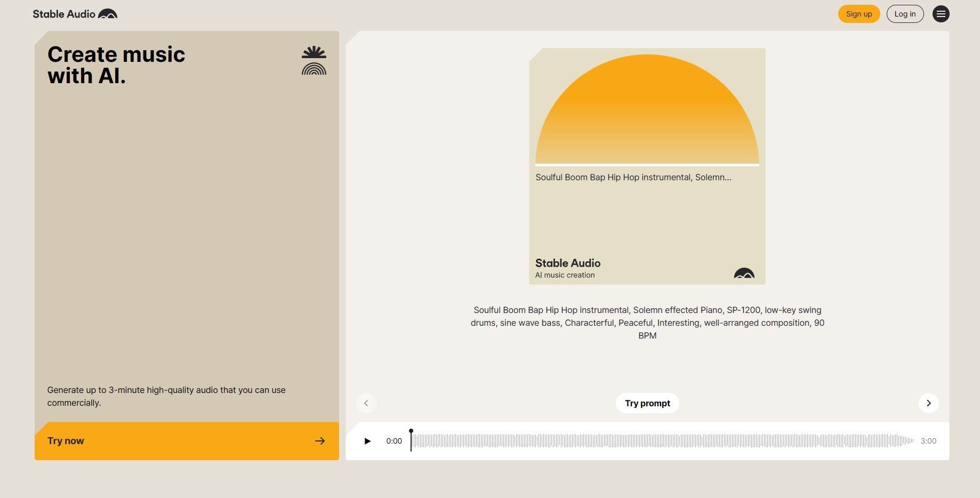Go to the next prompt example
980x498 pixels.
pos(928,403)
